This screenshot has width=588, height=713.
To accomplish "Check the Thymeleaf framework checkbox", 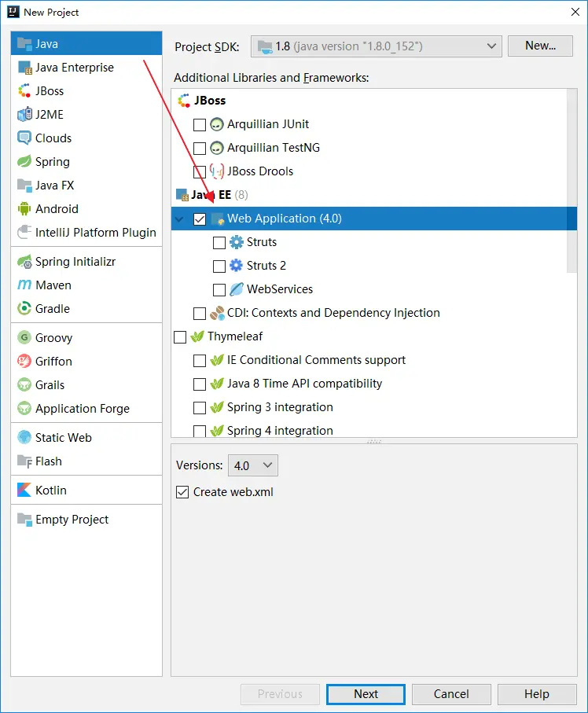I will point(180,337).
